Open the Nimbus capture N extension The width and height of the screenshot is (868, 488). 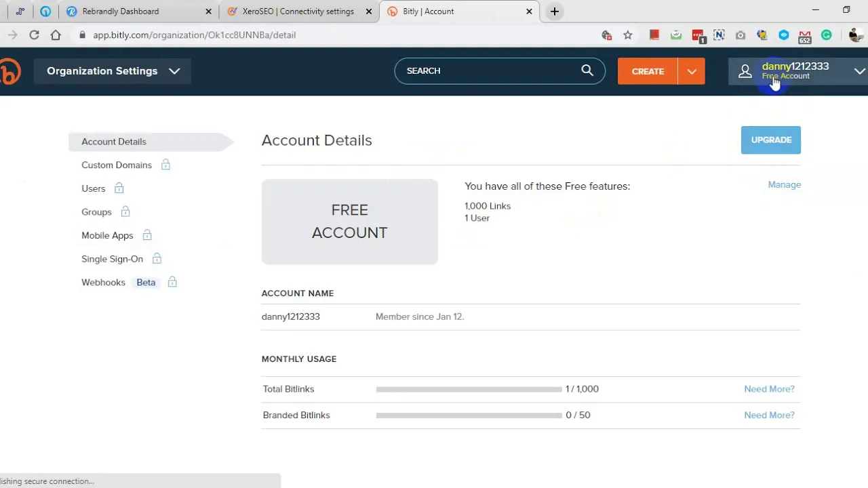click(x=719, y=35)
